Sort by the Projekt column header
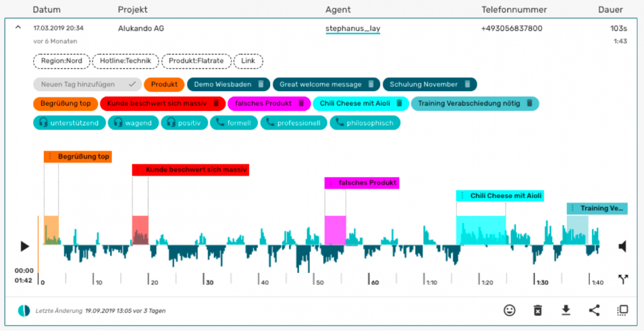 [133, 9]
